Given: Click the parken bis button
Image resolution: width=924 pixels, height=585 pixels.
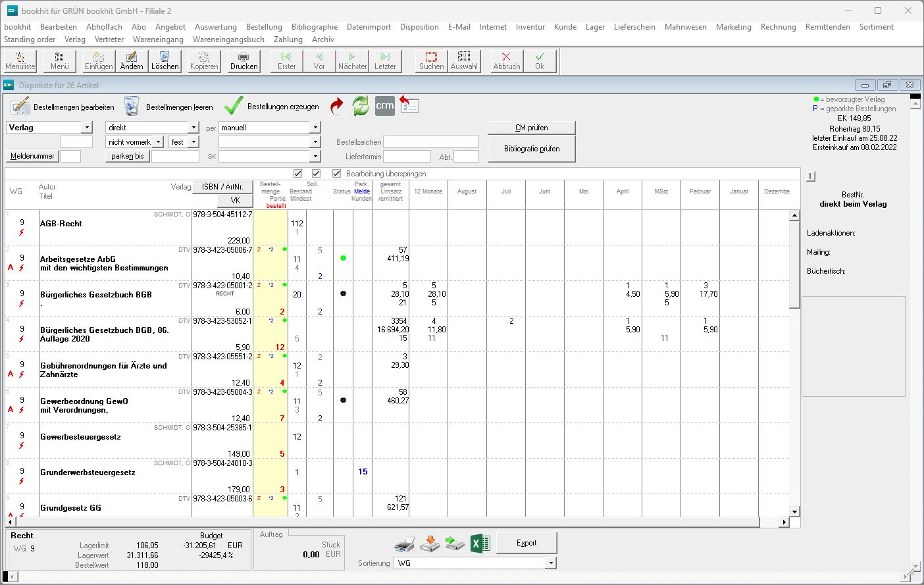Looking at the screenshot, I should (128, 157).
